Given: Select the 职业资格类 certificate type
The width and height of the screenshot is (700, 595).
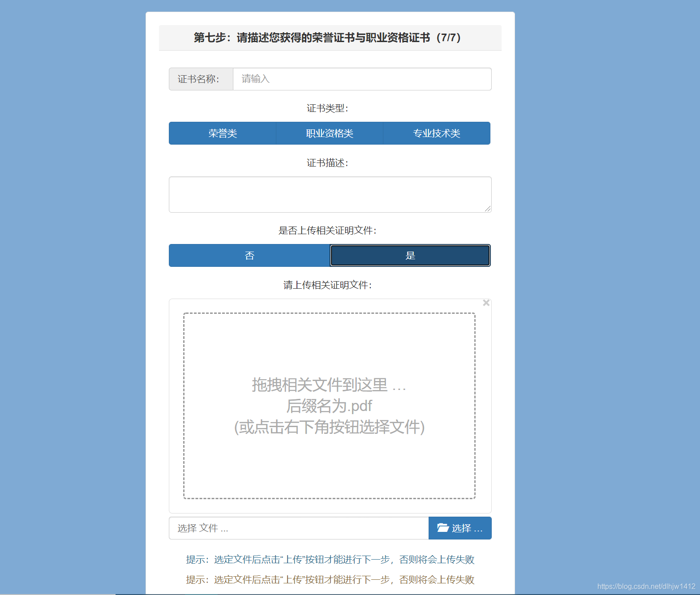Looking at the screenshot, I should [330, 133].
